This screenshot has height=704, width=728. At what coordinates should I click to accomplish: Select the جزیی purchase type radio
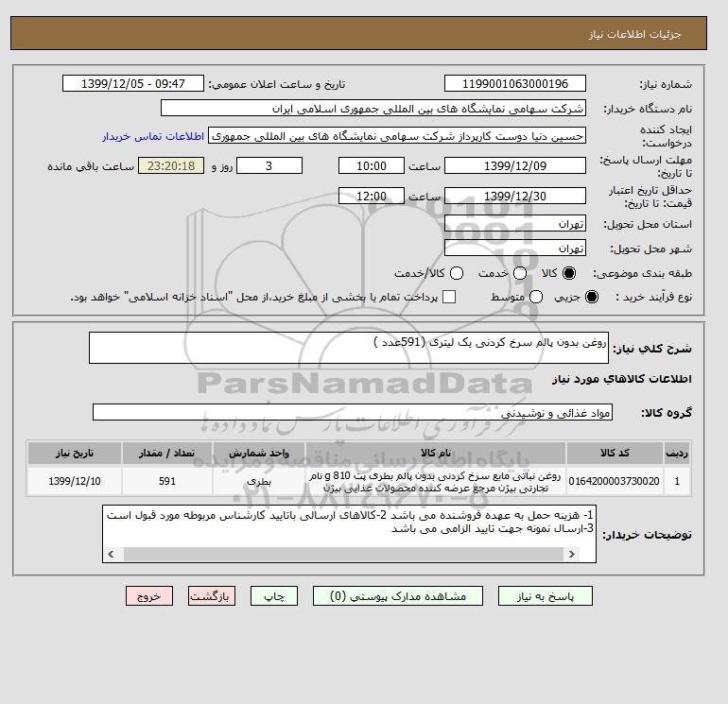(592, 297)
